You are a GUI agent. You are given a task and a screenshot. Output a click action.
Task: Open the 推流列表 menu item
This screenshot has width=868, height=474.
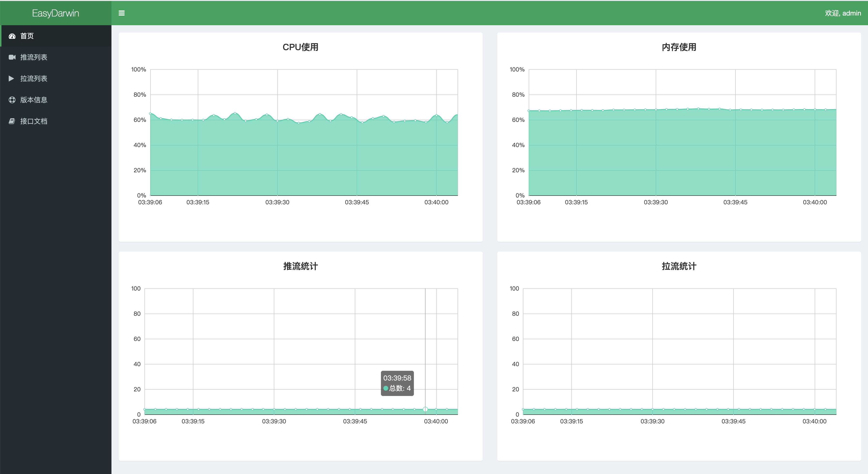point(56,57)
